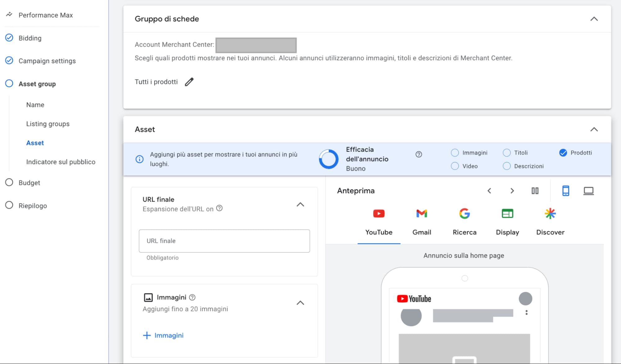Select the Video radio indicator
Image resolution: width=621 pixels, height=364 pixels.
pos(455,166)
